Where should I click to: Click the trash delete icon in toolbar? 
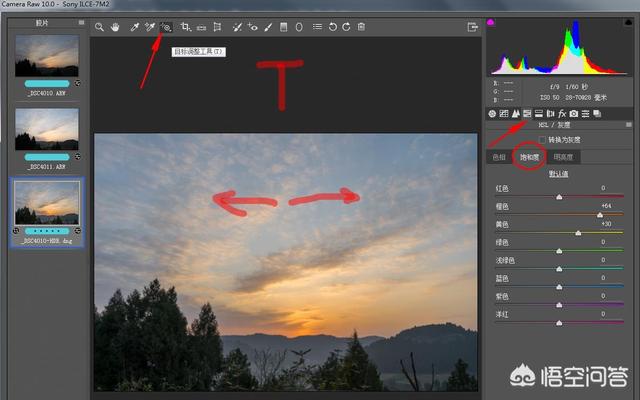361,27
